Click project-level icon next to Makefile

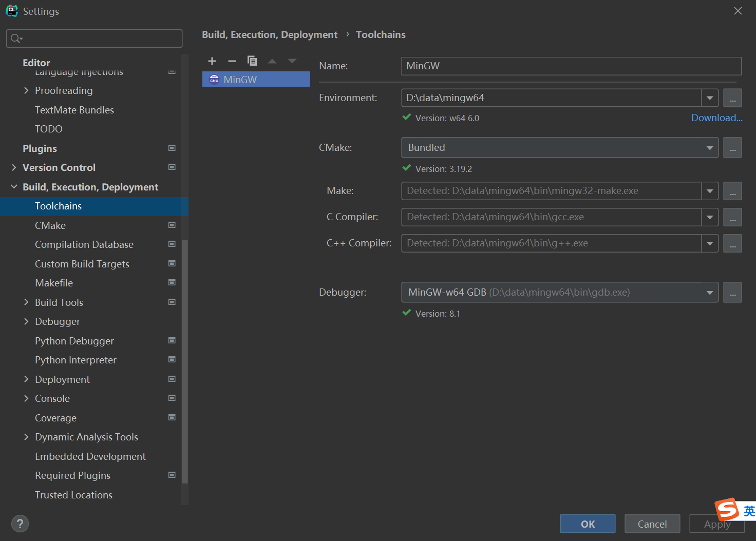(172, 282)
